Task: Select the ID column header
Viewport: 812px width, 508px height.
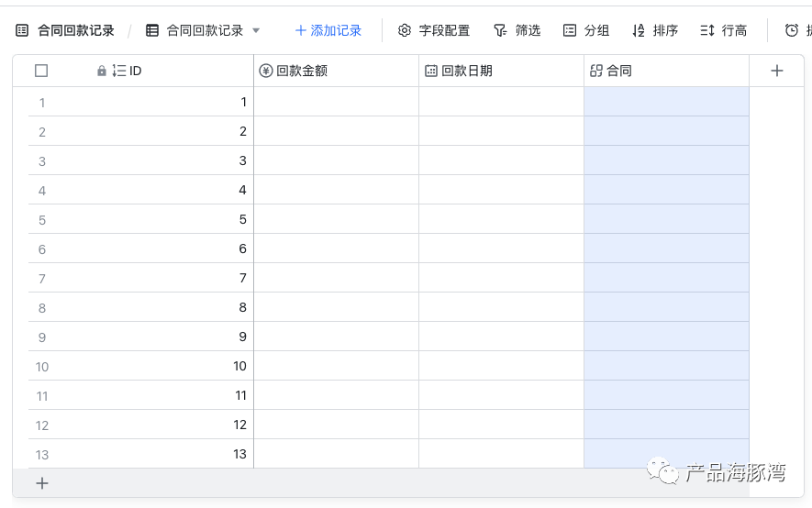Action: (133, 71)
